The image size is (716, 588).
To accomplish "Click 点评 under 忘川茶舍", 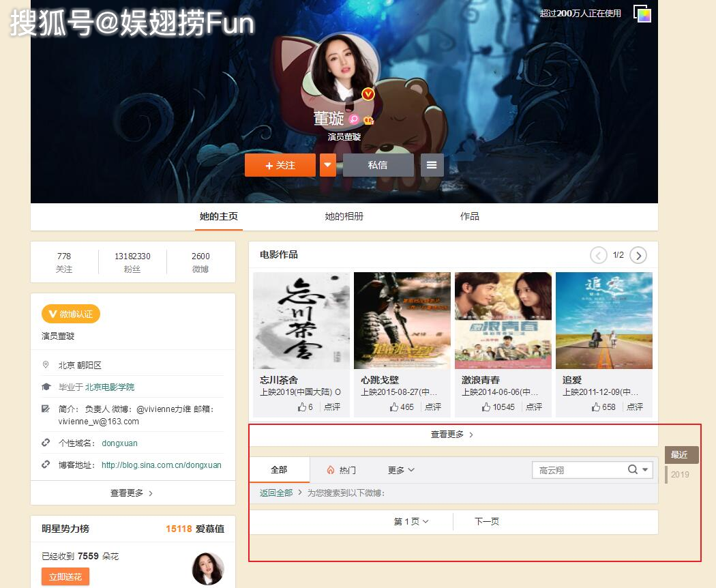I will [332, 407].
